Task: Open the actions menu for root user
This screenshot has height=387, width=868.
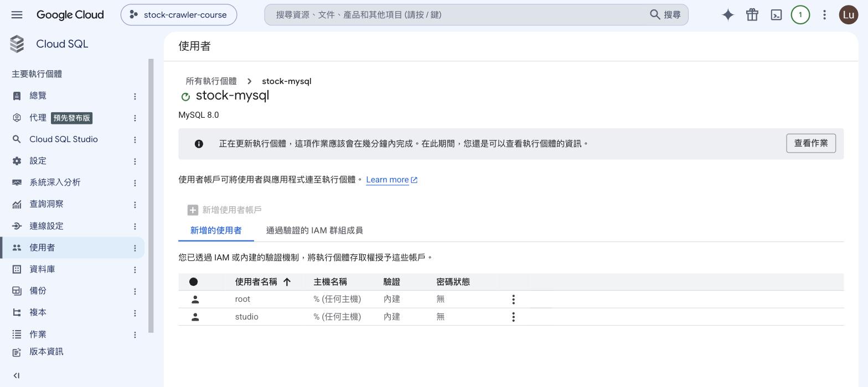Action: pyautogui.click(x=513, y=299)
